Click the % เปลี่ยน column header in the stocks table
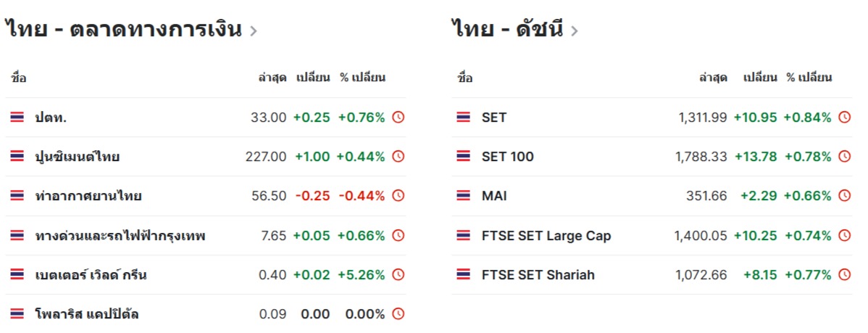868x333 pixels. pos(362,78)
